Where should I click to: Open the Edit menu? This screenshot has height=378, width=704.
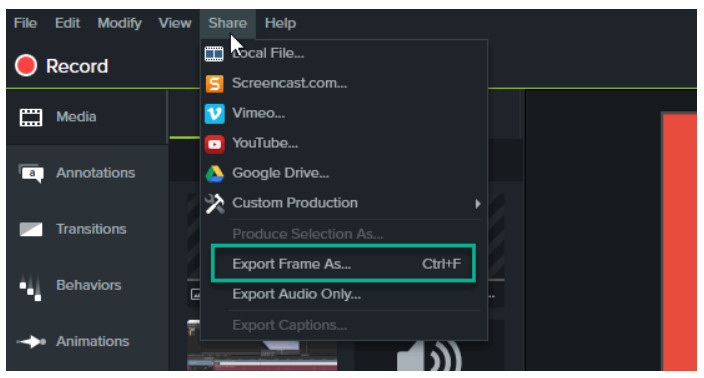pyautogui.click(x=67, y=23)
